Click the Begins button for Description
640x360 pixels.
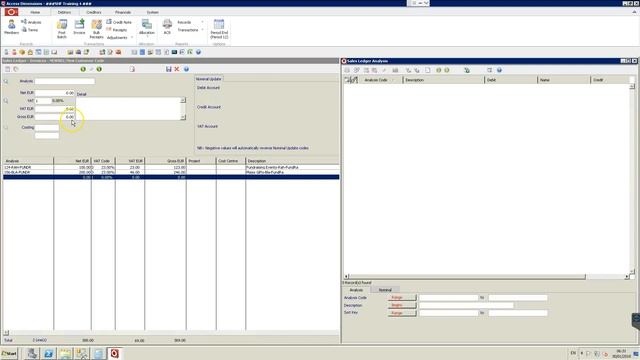[402, 305]
